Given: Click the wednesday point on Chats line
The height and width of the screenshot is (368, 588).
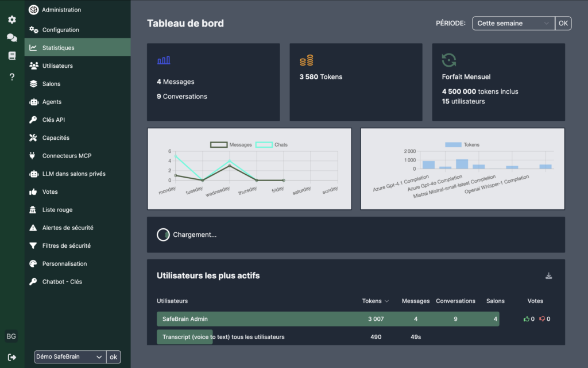Looking at the screenshot, I should 230,161.
